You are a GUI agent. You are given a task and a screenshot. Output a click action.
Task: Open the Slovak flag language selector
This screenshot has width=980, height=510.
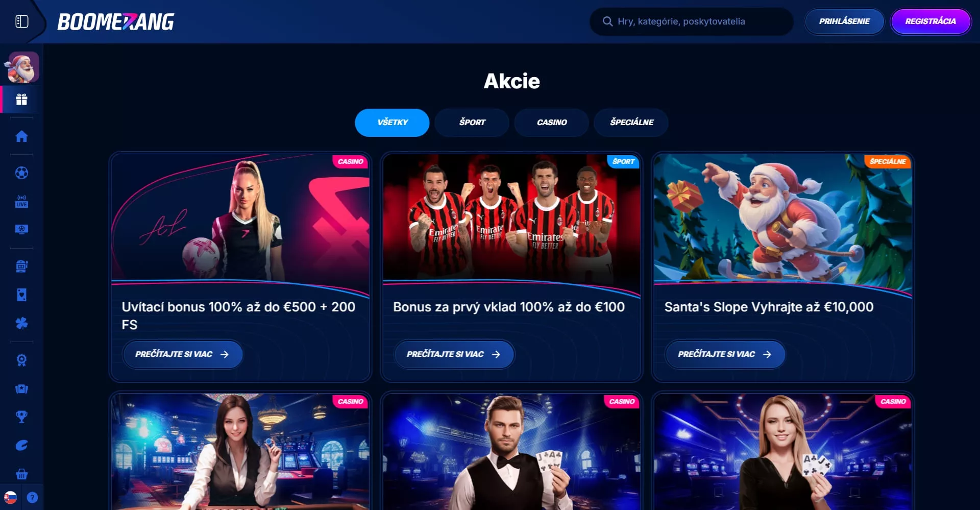coord(10,497)
